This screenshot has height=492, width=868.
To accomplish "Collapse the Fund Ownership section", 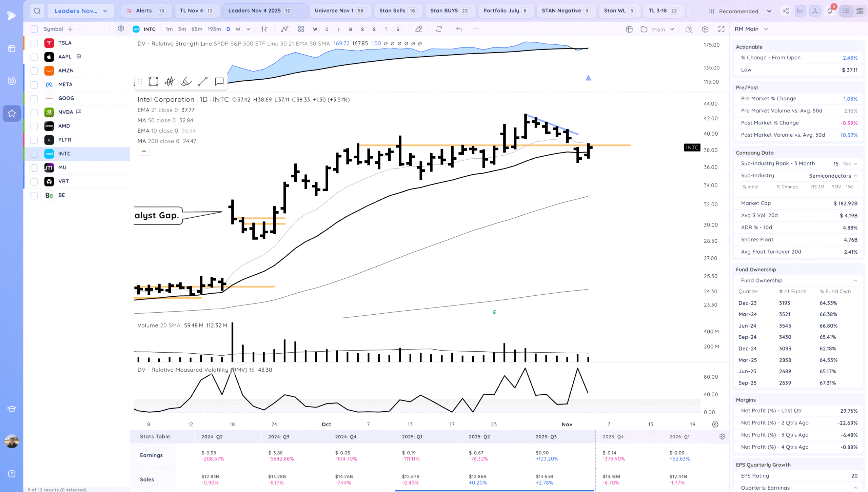I will (855, 280).
